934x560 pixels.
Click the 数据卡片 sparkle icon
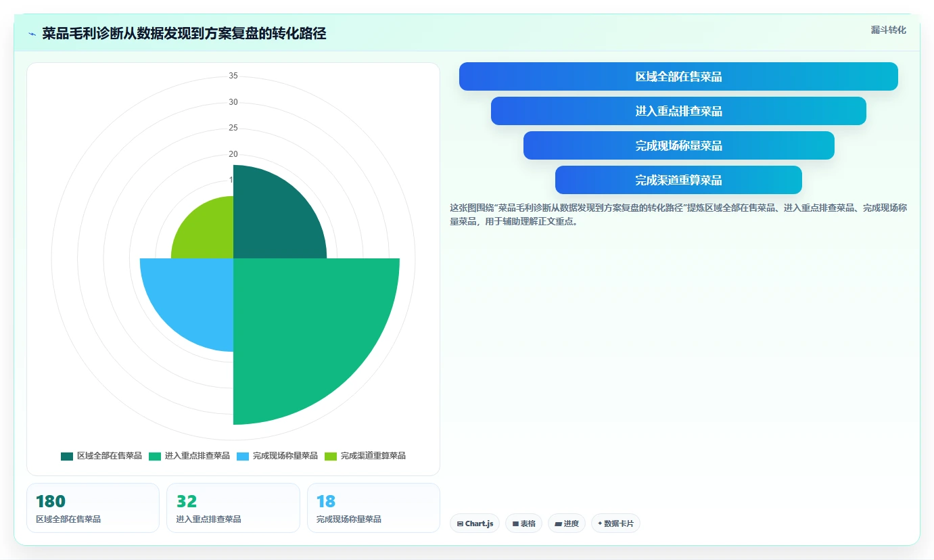(x=600, y=523)
